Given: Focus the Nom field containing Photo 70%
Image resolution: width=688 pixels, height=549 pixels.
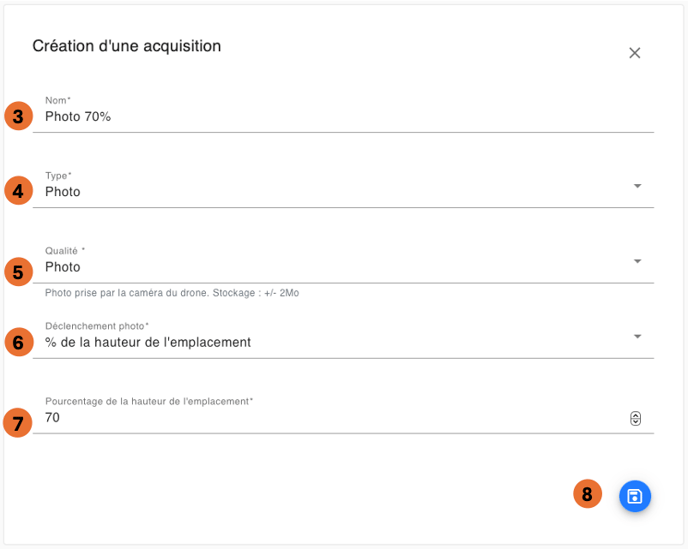Looking at the screenshot, I should coord(300,117).
